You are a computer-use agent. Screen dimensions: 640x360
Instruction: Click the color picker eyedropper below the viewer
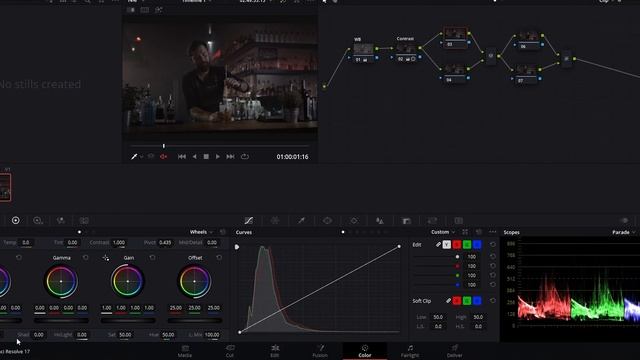point(134,157)
